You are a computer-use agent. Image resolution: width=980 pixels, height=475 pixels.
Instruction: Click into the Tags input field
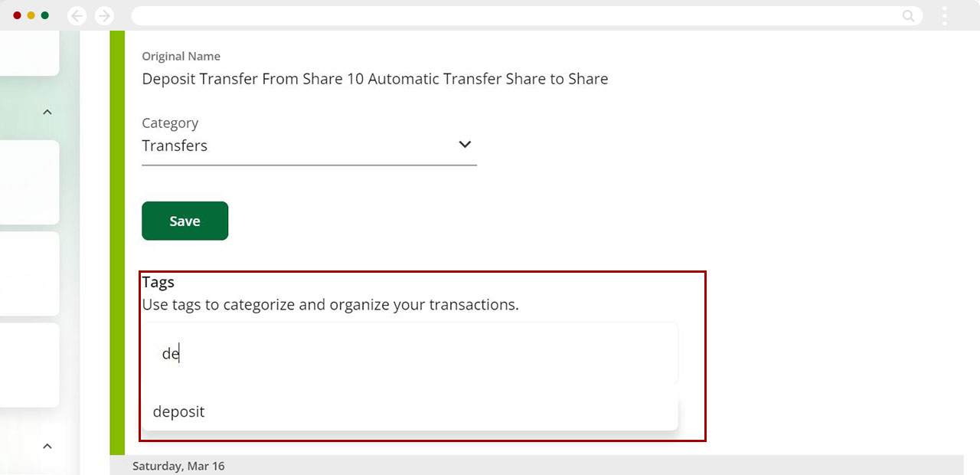click(410, 354)
